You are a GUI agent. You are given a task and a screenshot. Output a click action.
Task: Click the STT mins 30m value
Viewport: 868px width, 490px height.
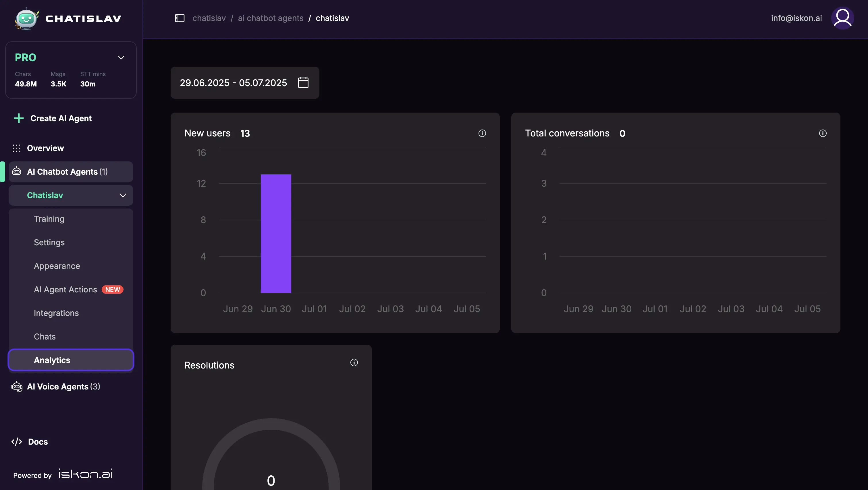coord(88,84)
